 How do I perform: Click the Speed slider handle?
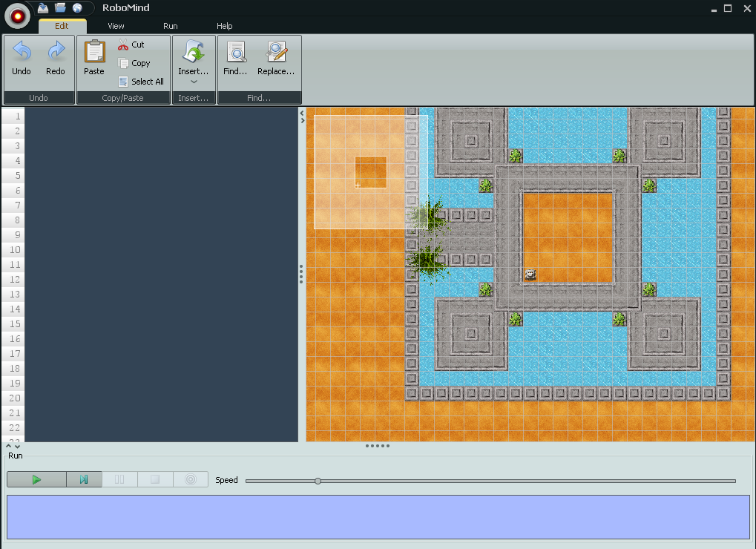(318, 481)
